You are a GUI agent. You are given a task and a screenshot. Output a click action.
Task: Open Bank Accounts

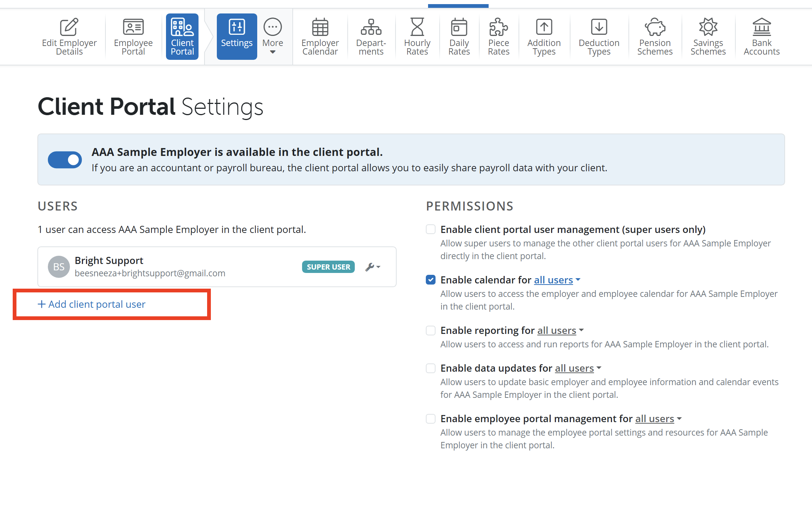pyautogui.click(x=762, y=37)
